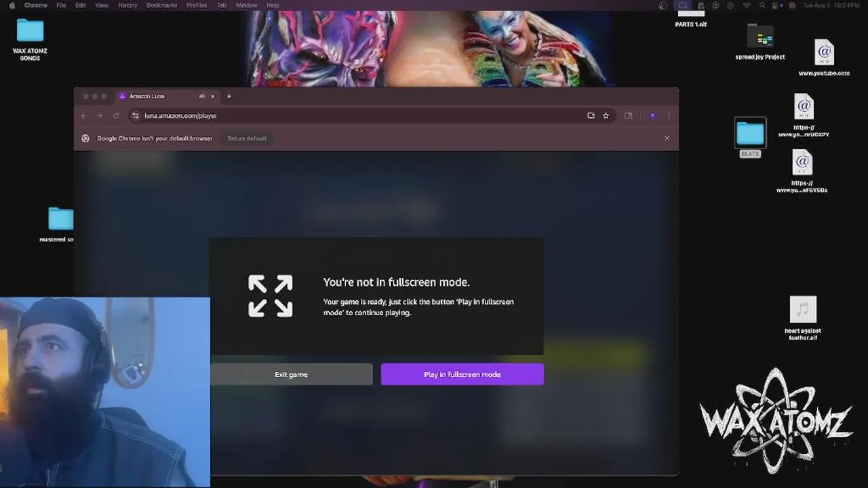Click the "You're not in fullscreen mode." heading
Image resolution: width=868 pixels, height=488 pixels.
[396, 282]
